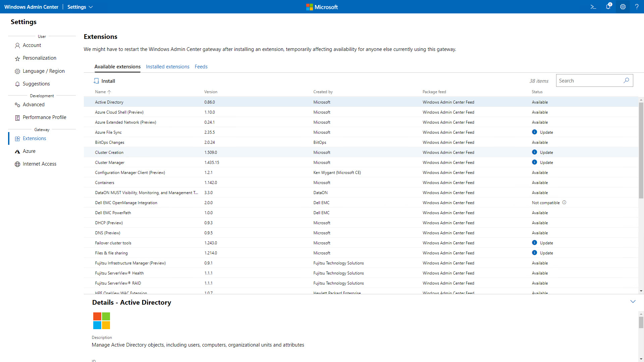Screen dimensions: 644x362
Task: Open Language / Region settings
Action: point(44,71)
